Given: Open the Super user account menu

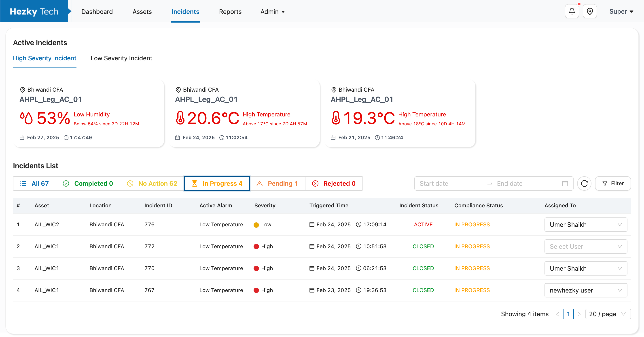Looking at the screenshot, I should [621, 11].
